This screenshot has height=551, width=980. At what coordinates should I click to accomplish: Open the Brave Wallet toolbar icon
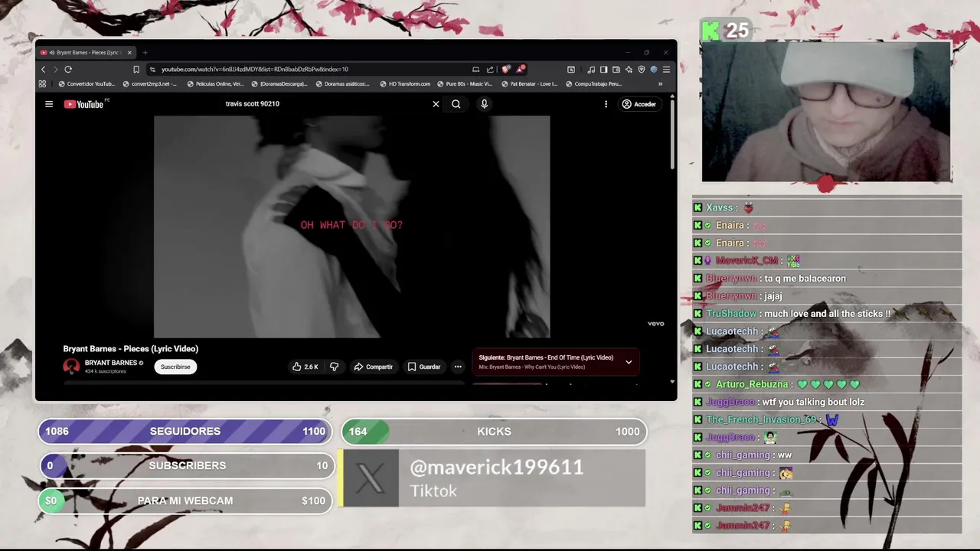(616, 69)
